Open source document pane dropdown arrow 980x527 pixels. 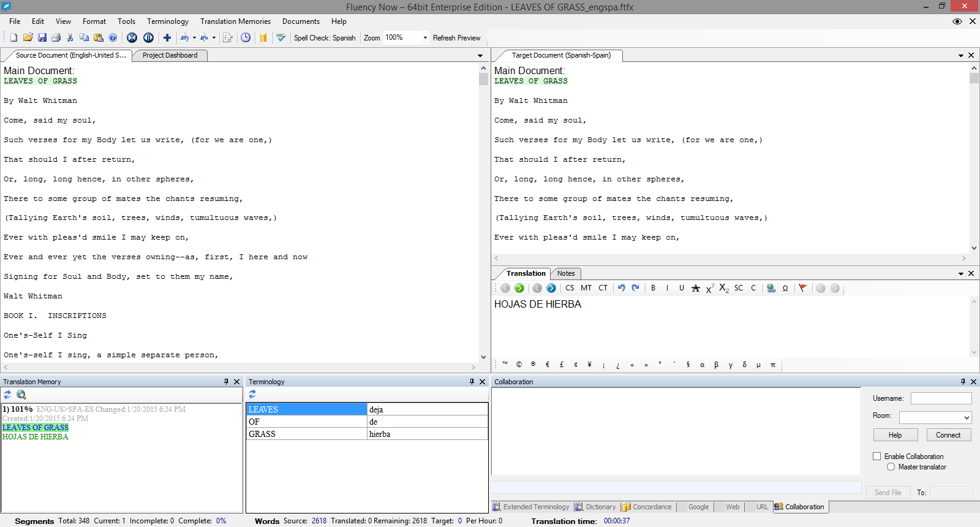(x=480, y=56)
